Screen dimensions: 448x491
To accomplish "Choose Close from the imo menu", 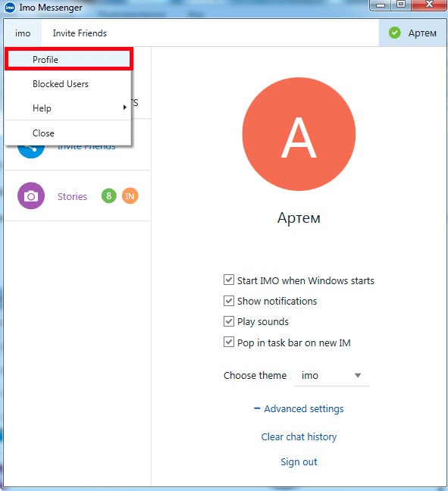I will 68,133.
